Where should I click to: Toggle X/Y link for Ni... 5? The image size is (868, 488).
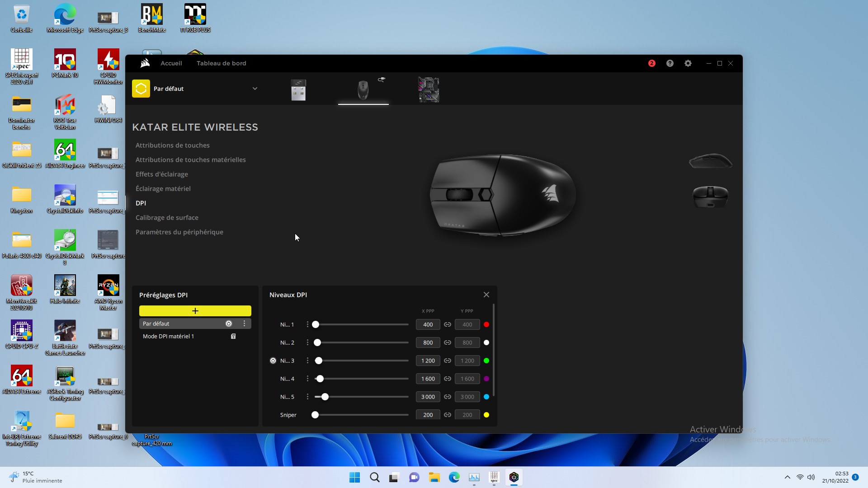[x=448, y=397]
